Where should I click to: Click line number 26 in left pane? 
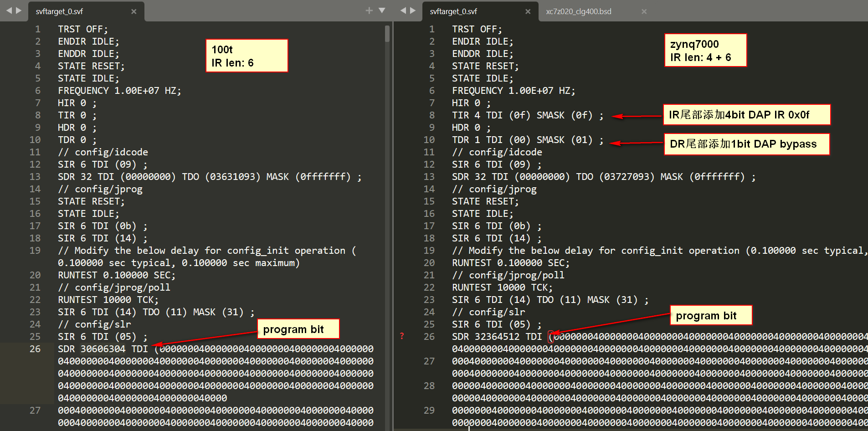(35, 349)
